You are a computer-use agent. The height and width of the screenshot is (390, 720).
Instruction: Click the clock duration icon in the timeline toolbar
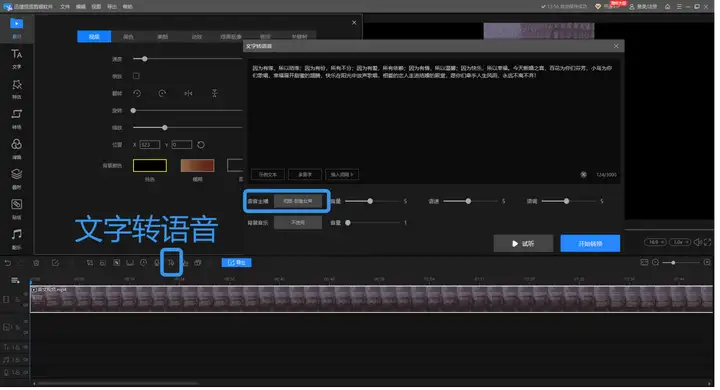(144, 264)
